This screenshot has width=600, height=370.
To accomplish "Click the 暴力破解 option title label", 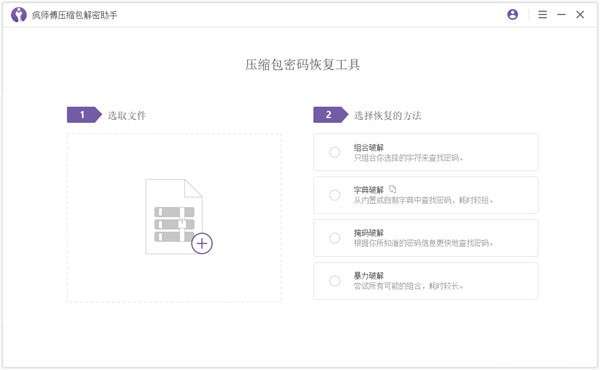I will tap(368, 275).
